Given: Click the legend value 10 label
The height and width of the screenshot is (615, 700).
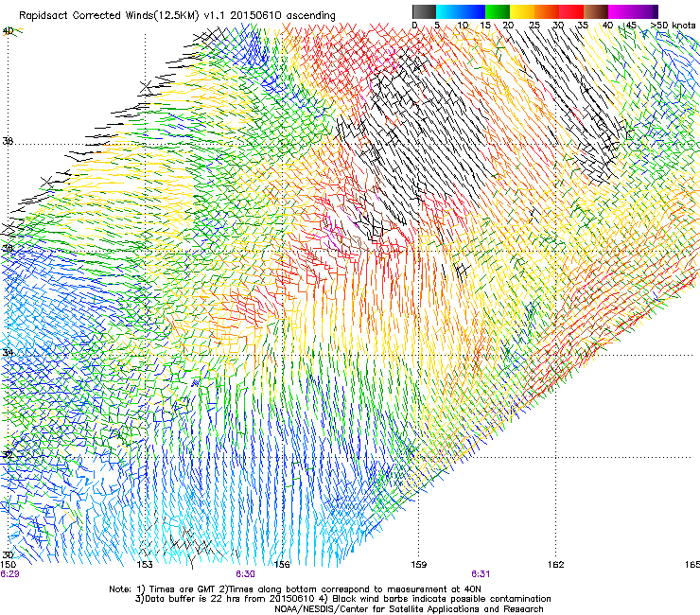Looking at the screenshot, I should (463, 26).
